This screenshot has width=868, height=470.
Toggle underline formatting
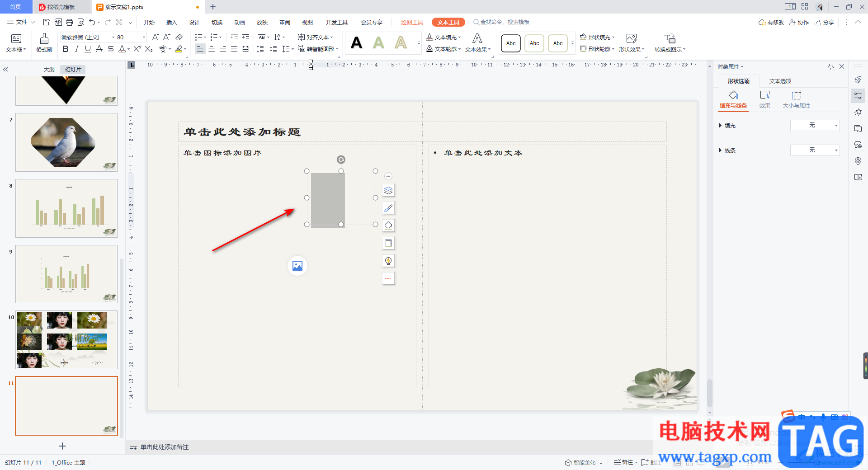tap(88, 49)
